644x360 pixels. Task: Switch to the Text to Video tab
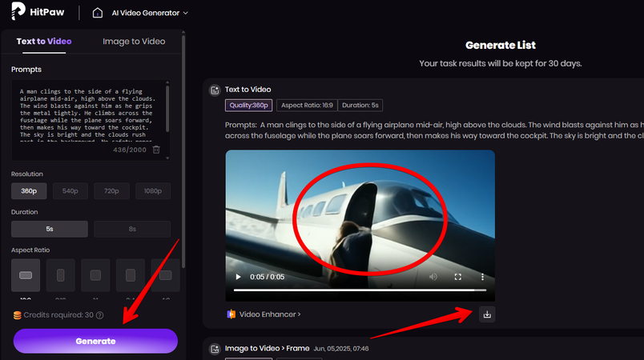pyautogui.click(x=44, y=42)
